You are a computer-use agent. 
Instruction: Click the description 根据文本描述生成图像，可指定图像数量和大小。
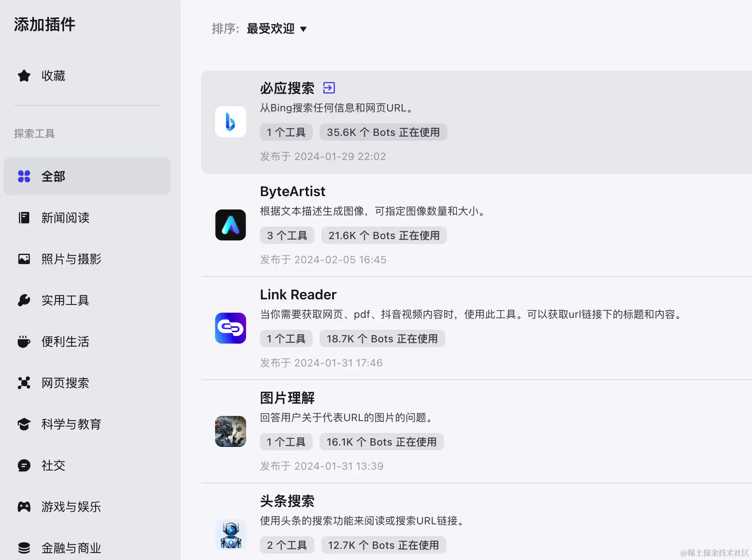coord(373,211)
